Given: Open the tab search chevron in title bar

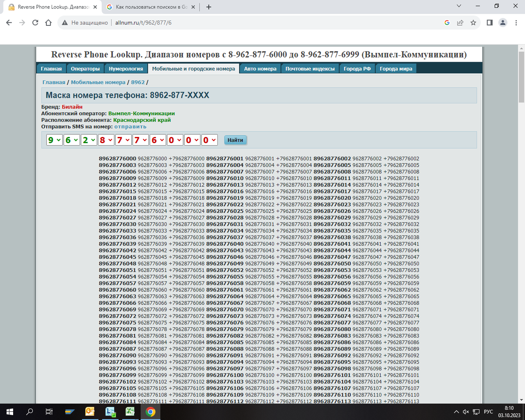Looking at the screenshot, I should click(x=458, y=6).
